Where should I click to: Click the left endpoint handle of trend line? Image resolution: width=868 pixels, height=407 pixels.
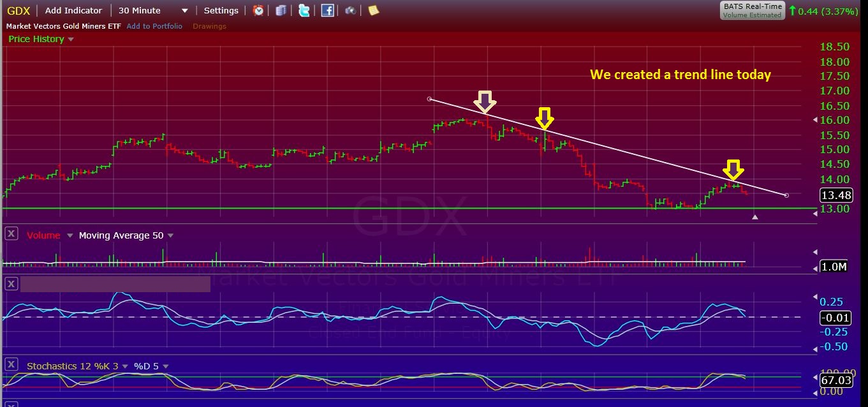tap(430, 99)
